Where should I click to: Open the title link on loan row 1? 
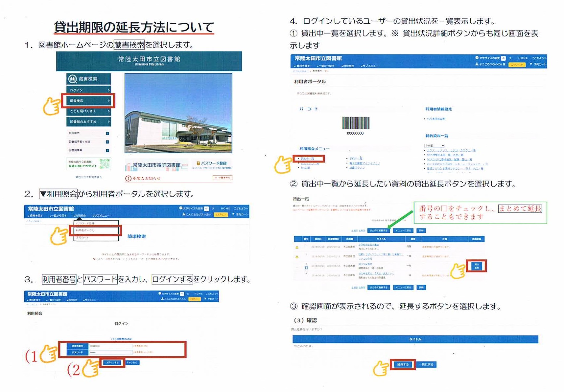[x=368, y=245]
